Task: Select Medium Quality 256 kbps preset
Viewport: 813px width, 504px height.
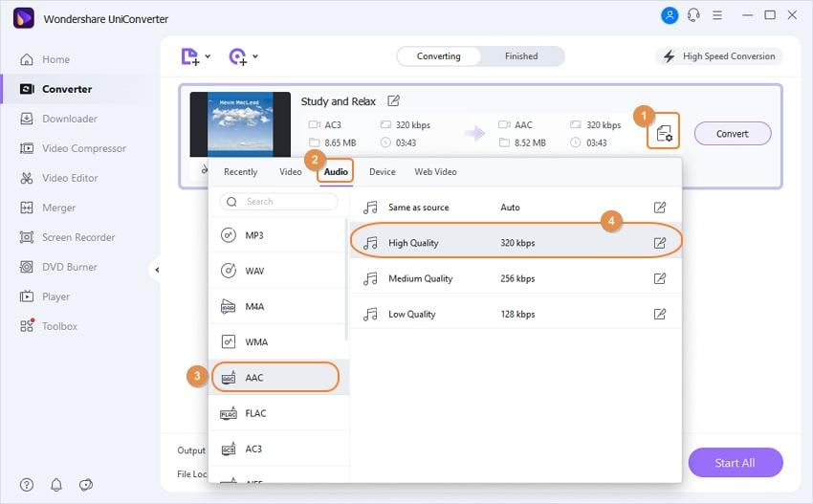Action: click(516, 278)
